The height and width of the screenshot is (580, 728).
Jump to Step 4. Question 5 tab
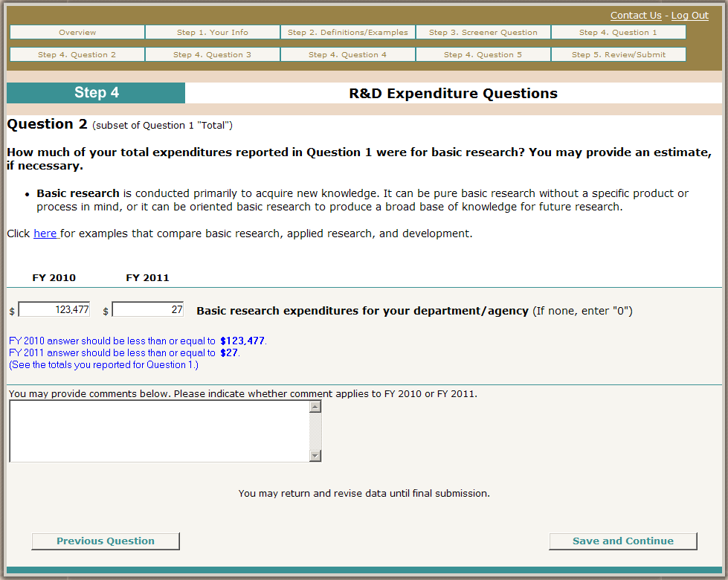point(483,55)
